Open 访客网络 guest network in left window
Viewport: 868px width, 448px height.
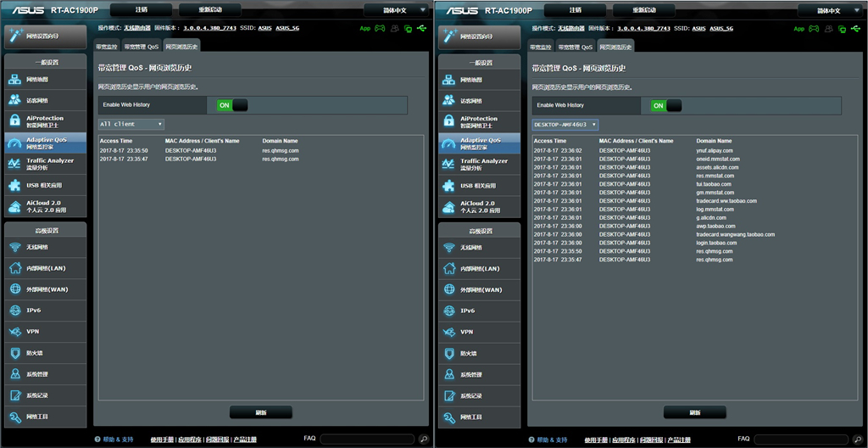coord(46,100)
